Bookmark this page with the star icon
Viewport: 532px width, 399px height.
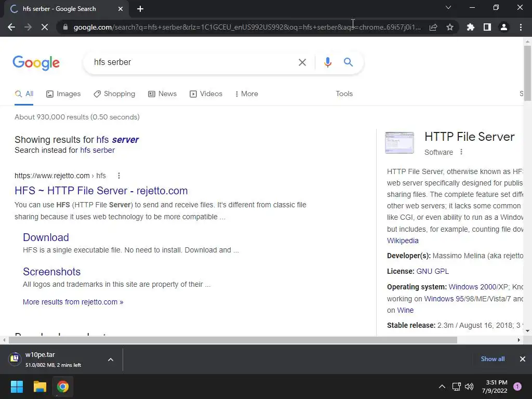click(450, 27)
